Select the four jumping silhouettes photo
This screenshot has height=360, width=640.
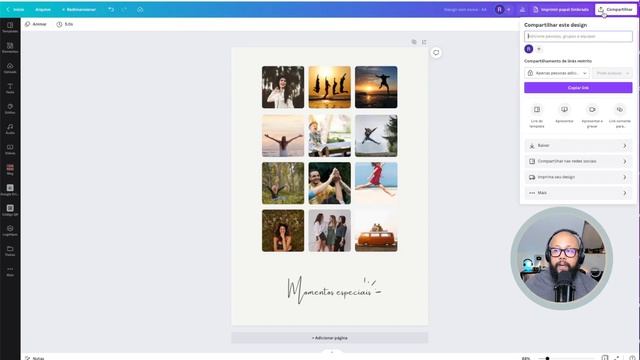[x=329, y=87]
